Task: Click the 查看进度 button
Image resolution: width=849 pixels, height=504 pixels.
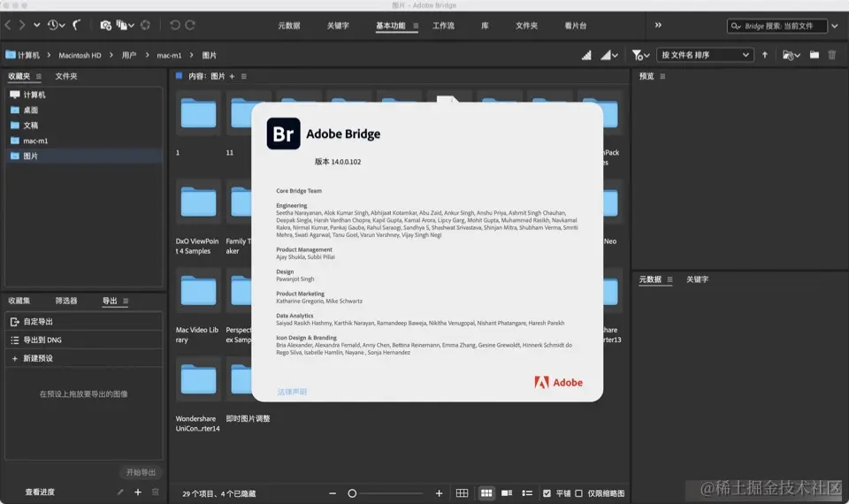Action: (40, 493)
